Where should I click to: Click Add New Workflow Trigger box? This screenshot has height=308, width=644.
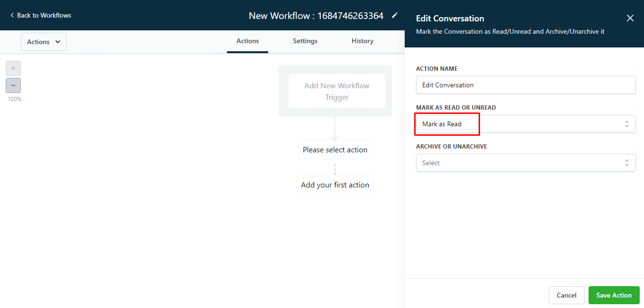coord(336,91)
